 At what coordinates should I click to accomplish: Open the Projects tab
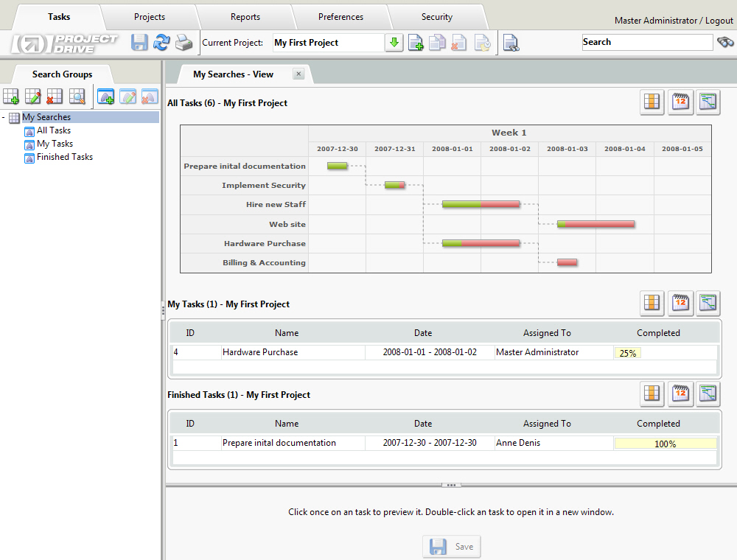tap(150, 17)
